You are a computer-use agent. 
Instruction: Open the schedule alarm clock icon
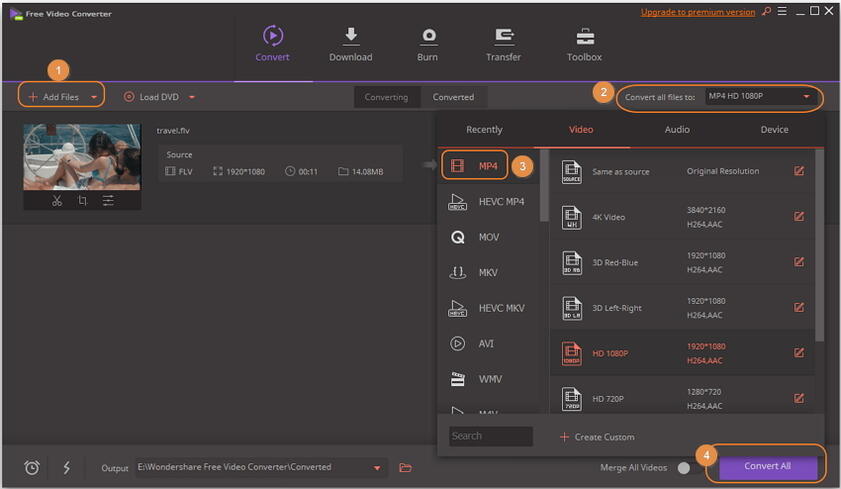click(32, 468)
